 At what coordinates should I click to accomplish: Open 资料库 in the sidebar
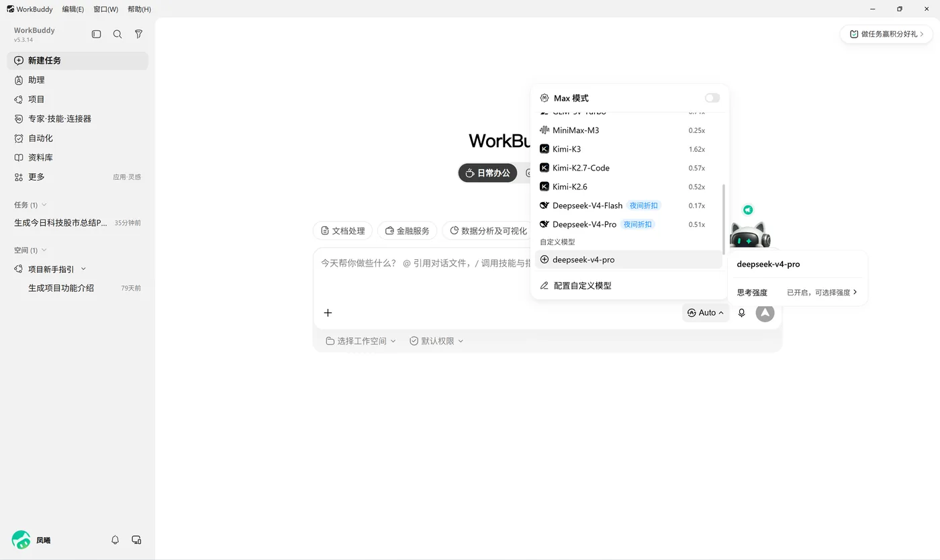[77, 158]
